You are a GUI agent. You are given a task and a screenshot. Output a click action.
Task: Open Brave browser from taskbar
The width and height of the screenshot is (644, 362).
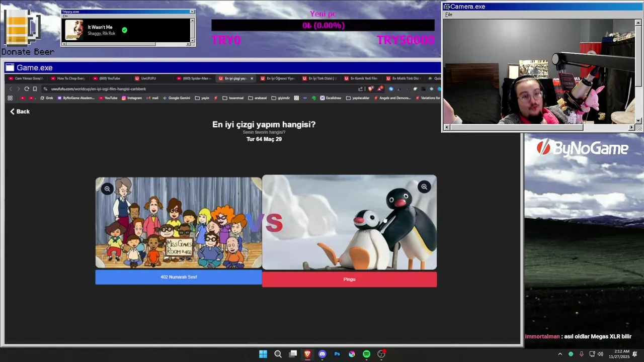[x=307, y=354]
